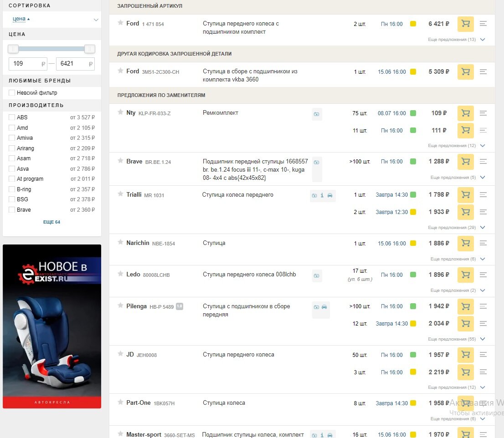504x438 pixels.
Task: Grab the minimum price slider handle
Action: pyautogui.click(x=13, y=49)
